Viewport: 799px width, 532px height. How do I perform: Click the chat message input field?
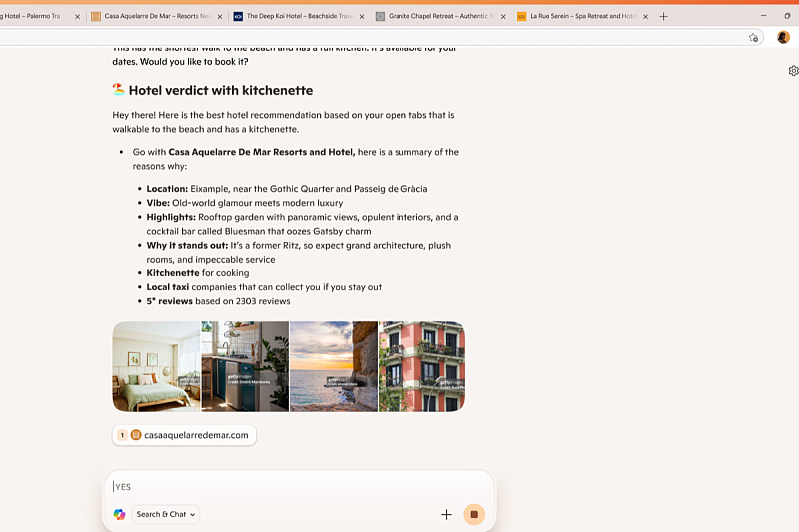(300, 487)
